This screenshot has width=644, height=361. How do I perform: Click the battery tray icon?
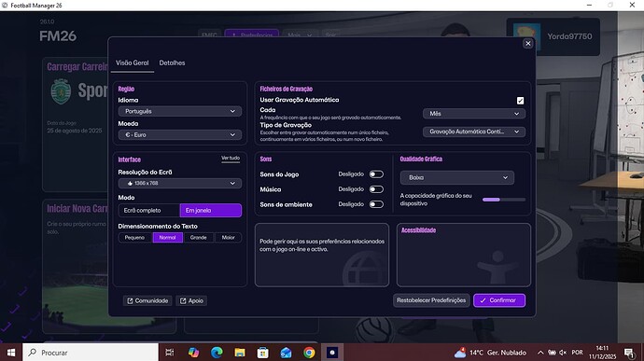click(x=552, y=353)
